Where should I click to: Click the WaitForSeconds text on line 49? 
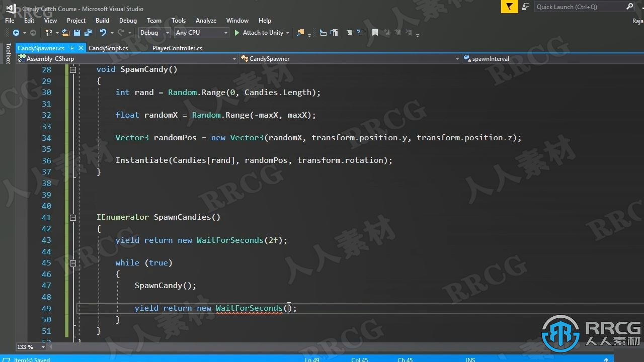(x=249, y=308)
